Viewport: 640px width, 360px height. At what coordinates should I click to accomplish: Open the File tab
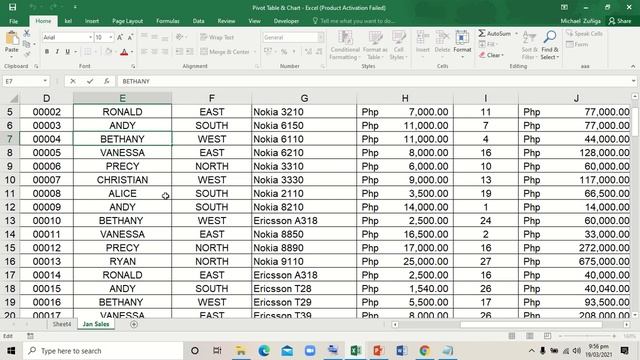tap(13, 21)
